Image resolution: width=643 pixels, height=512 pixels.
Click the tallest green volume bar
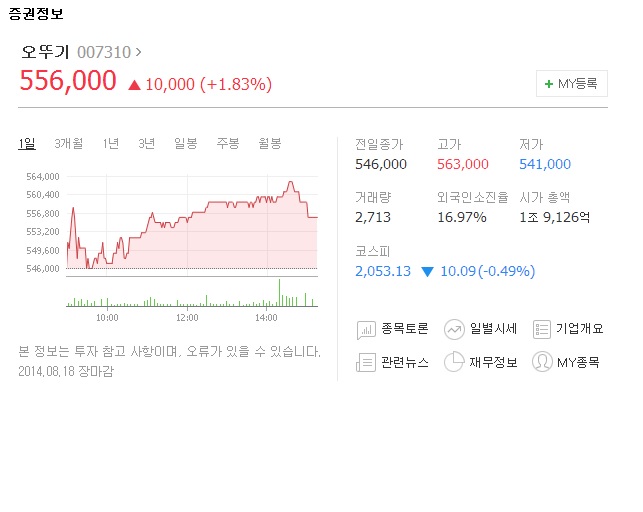coord(280,293)
